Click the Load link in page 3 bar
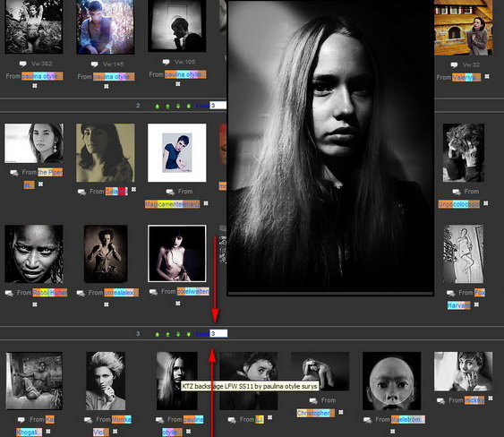This screenshot has width=504, height=437. click(x=202, y=334)
